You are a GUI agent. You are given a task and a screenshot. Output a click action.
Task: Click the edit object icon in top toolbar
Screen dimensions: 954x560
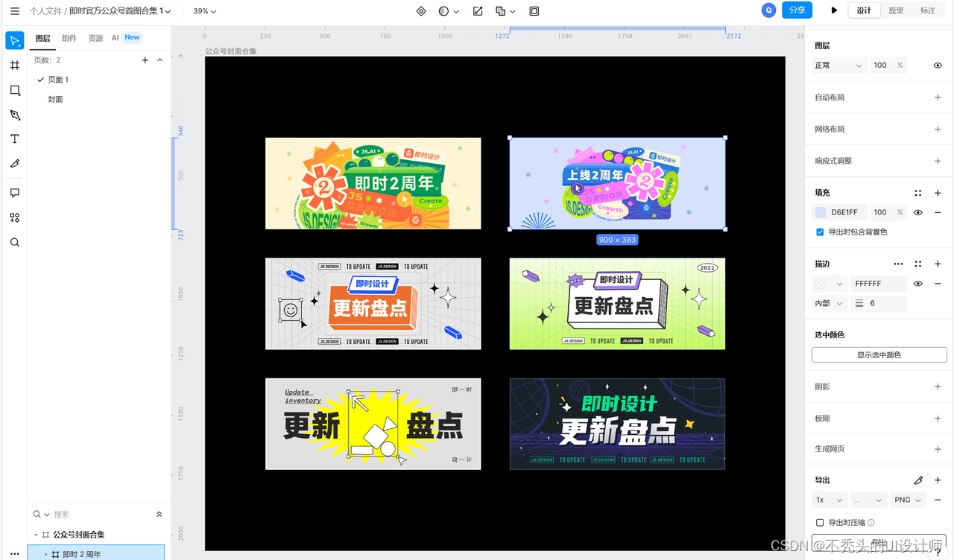(478, 11)
